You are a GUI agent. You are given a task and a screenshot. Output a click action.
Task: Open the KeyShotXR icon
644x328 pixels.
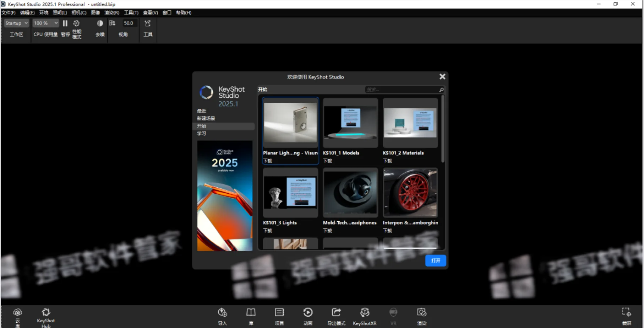pos(365,312)
